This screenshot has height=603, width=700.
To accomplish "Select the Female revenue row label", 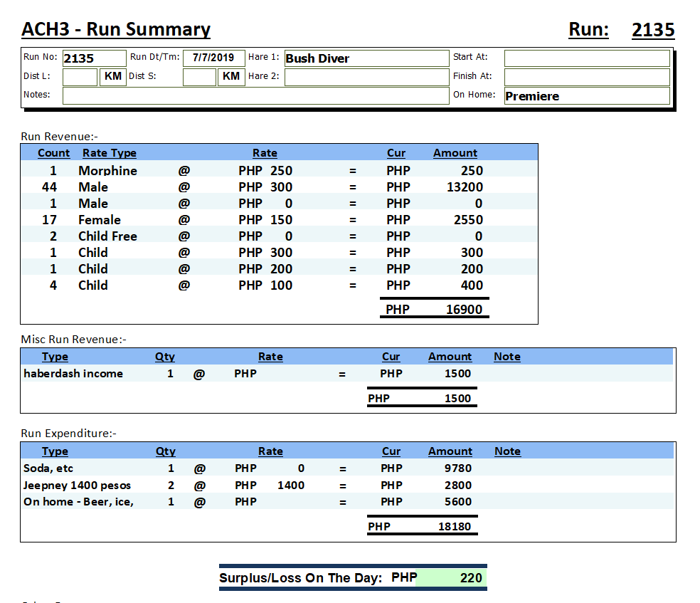I will (99, 220).
